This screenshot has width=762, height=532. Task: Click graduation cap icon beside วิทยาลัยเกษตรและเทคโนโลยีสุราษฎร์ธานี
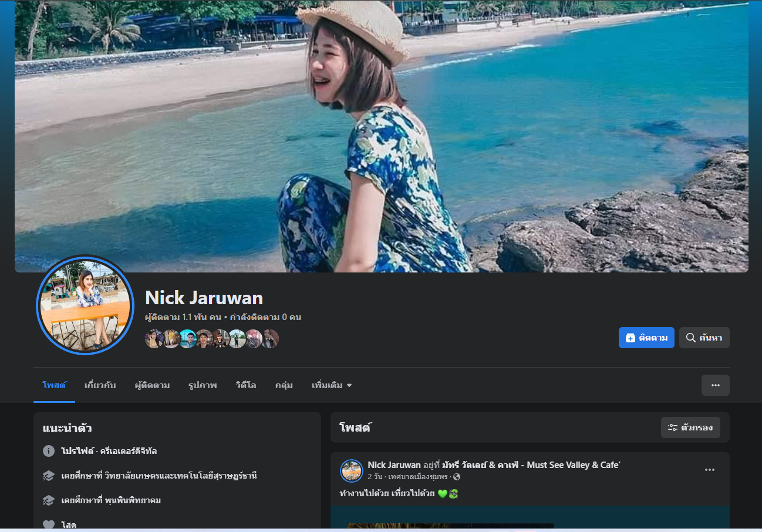click(x=49, y=476)
